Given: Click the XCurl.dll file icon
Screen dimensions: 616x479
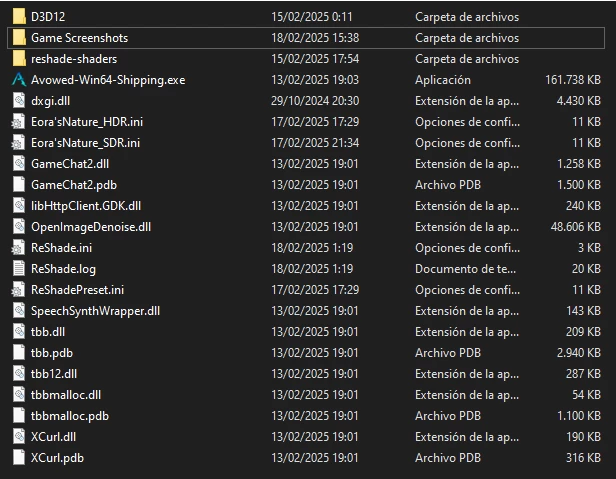Looking at the screenshot, I should [19, 437].
